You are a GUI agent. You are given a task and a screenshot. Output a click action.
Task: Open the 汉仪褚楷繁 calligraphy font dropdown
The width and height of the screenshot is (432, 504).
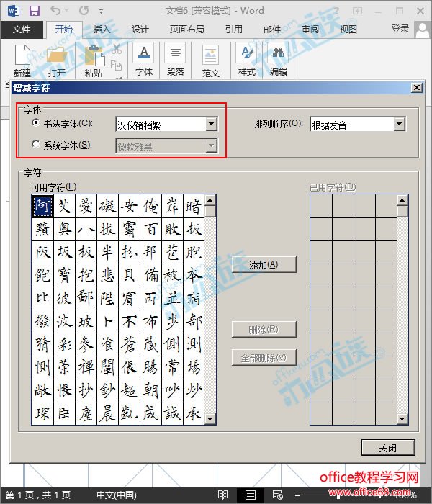(x=212, y=124)
